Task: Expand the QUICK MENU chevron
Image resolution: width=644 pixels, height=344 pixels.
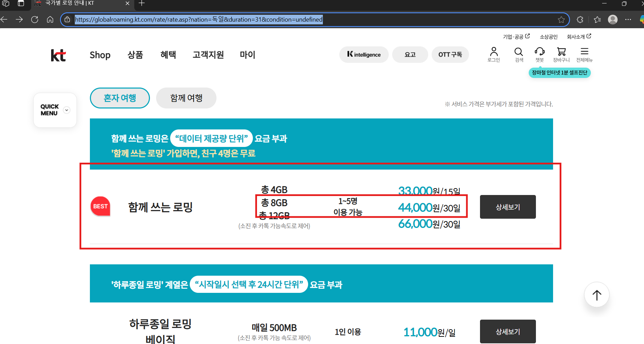Action: tap(67, 110)
